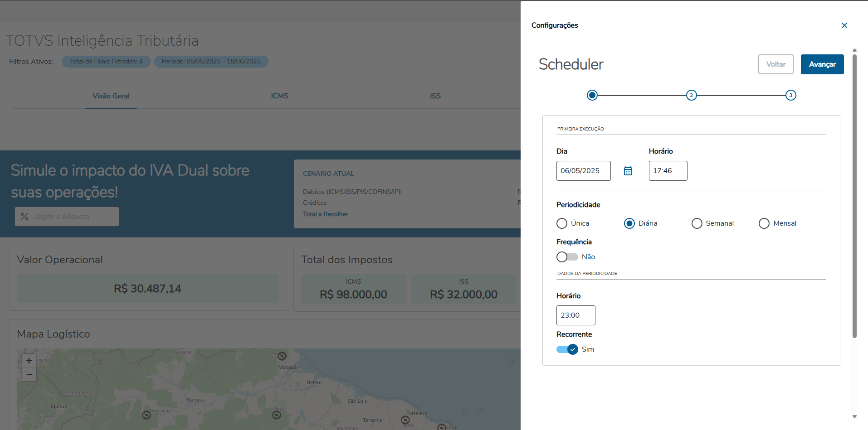
Task: Jump to scheduler step 2
Action: click(691, 95)
